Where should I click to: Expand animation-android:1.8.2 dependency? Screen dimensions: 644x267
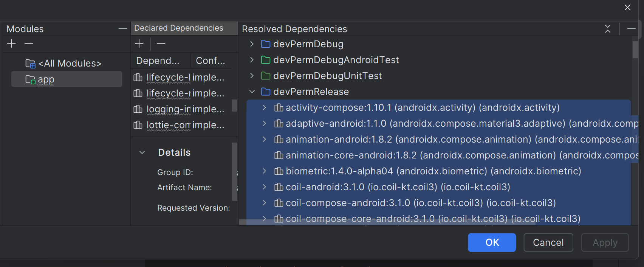pyautogui.click(x=265, y=139)
